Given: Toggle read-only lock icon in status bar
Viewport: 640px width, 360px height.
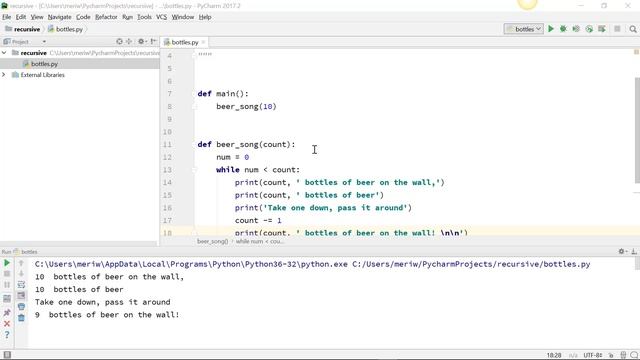Looking at the screenshot, I should point(611,355).
